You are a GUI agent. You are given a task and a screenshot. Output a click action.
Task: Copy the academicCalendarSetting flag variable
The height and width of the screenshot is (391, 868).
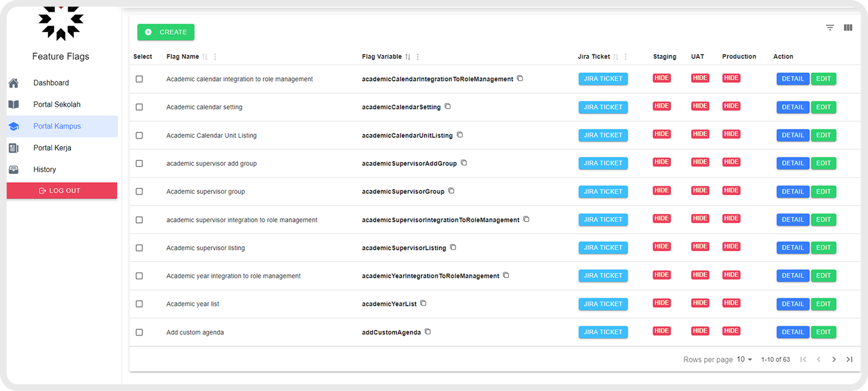pos(447,106)
